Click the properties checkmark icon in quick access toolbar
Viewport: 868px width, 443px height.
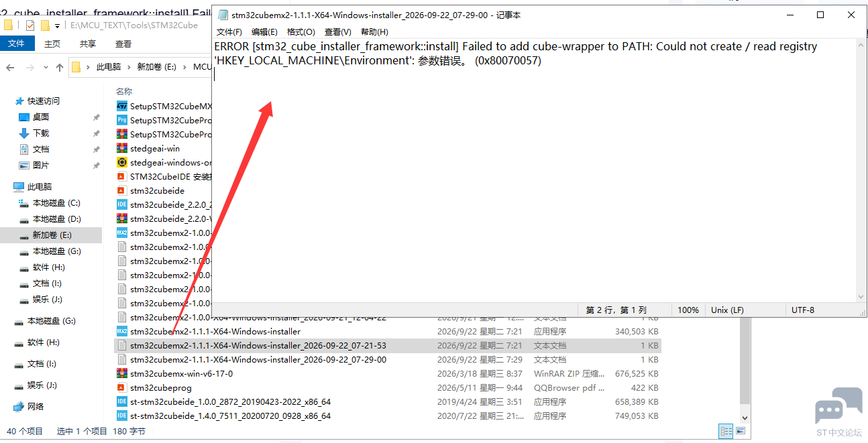pyautogui.click(x=30, y=25)
